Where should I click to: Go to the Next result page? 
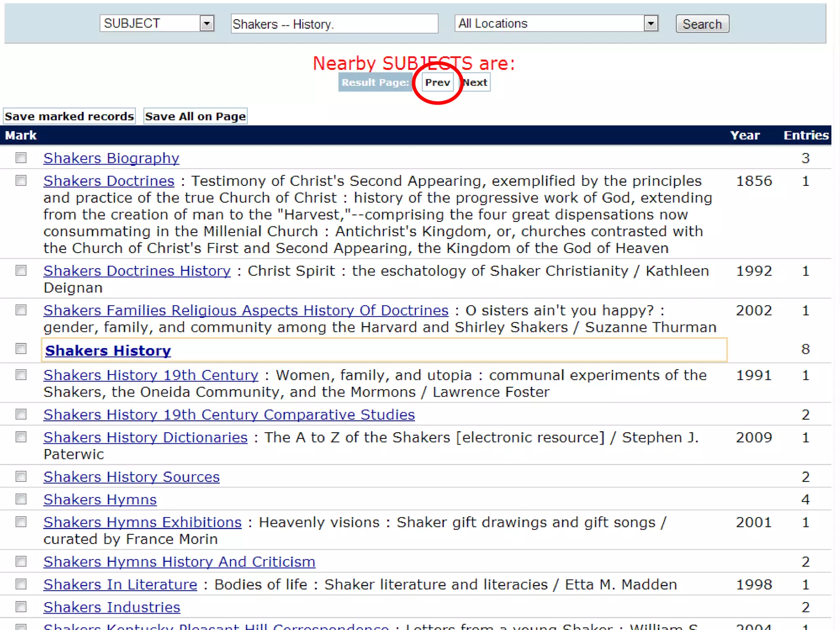pos(475,82)
